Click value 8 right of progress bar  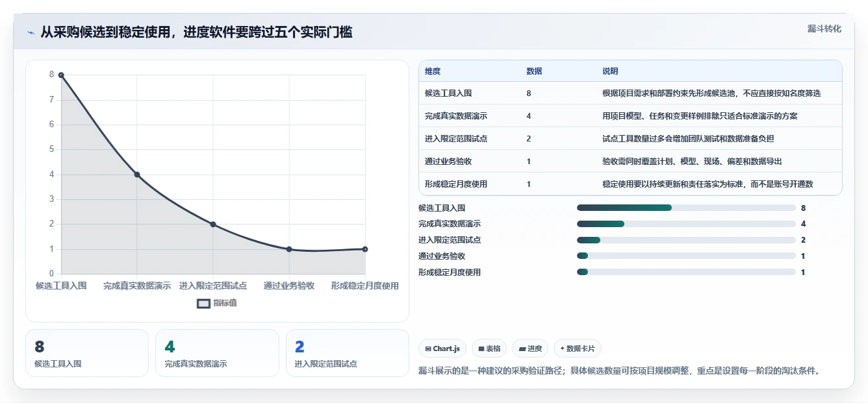point(804,208)
